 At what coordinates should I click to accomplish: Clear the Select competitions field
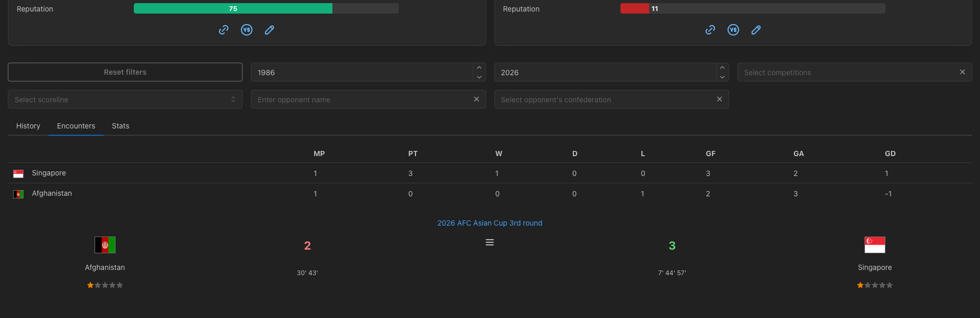coord(962,72)
